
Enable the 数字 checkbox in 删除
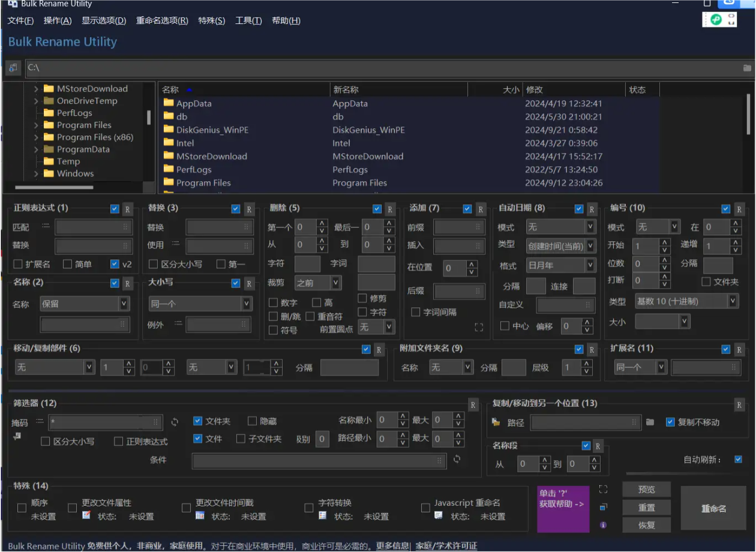coord(274,303)
